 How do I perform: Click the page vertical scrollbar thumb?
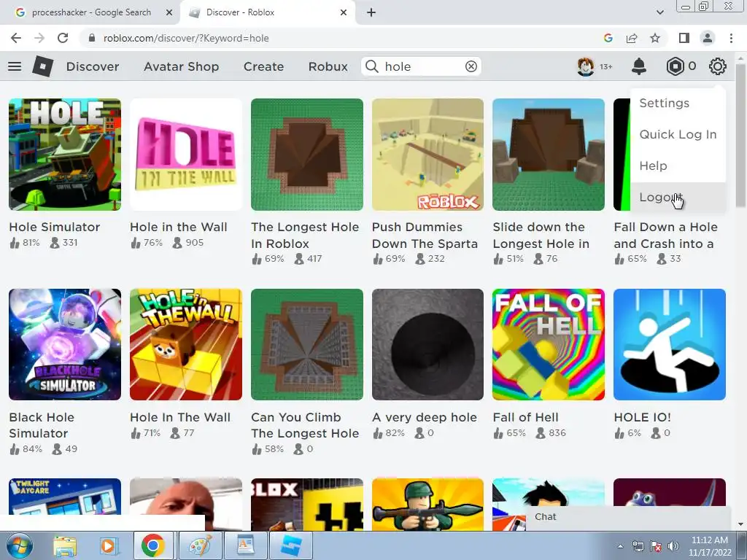740,136
